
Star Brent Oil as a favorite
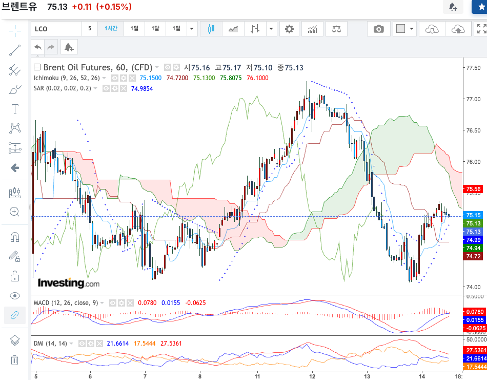[x=480, y=7]
